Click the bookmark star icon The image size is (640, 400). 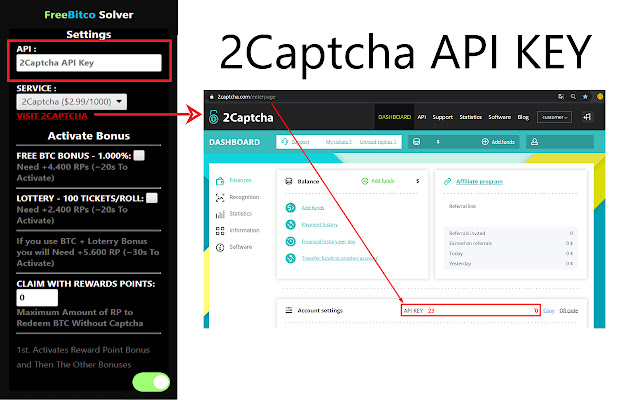(585, 97)
